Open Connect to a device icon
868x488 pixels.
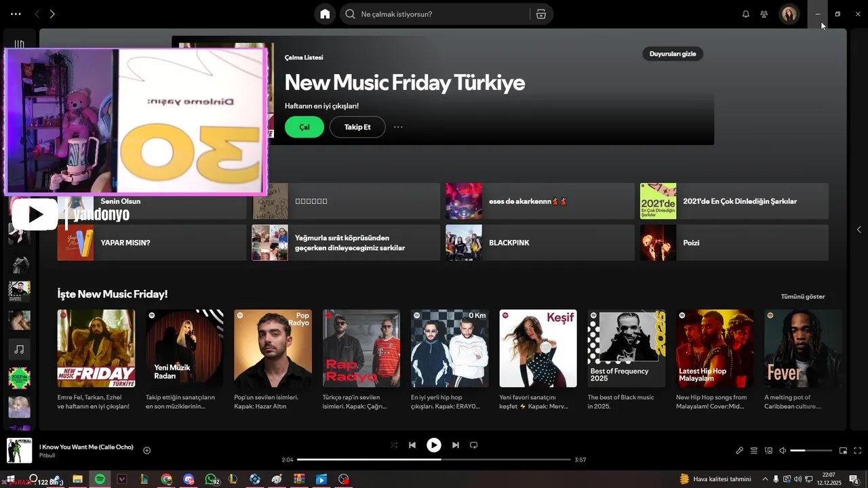[768, 451]
